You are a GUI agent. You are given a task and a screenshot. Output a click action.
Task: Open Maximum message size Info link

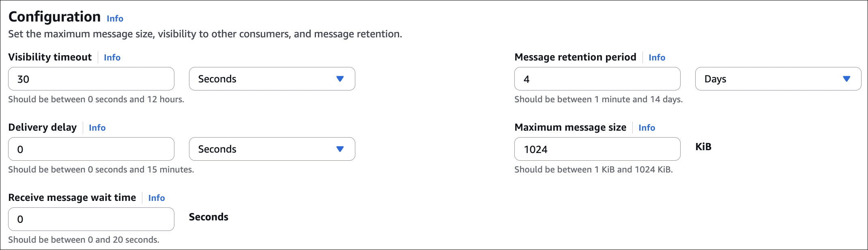647,128
